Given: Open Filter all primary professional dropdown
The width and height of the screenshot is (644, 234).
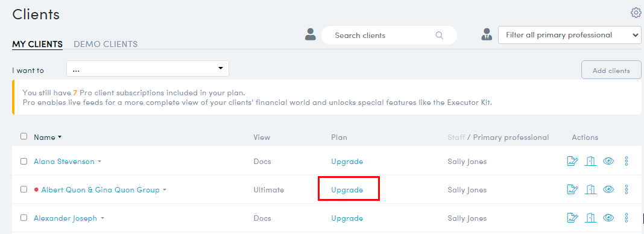Looking at the screenshot, I should point(569,36).
